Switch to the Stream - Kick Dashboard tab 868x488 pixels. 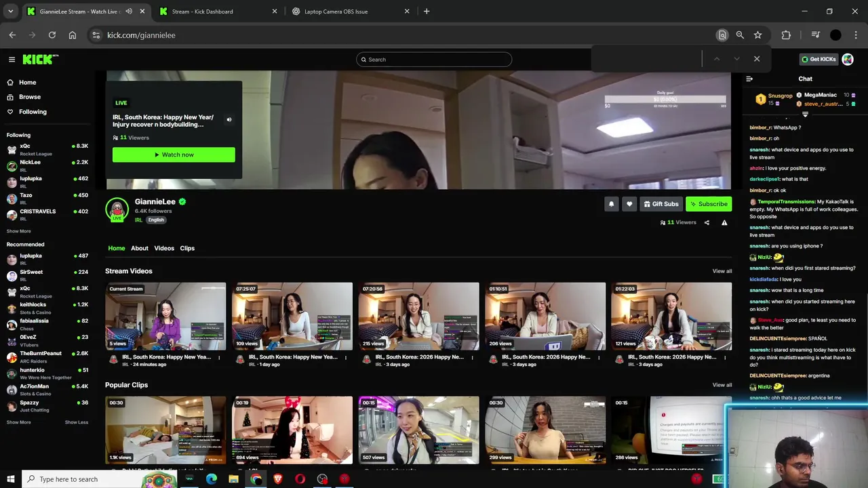tap(217, 12)
